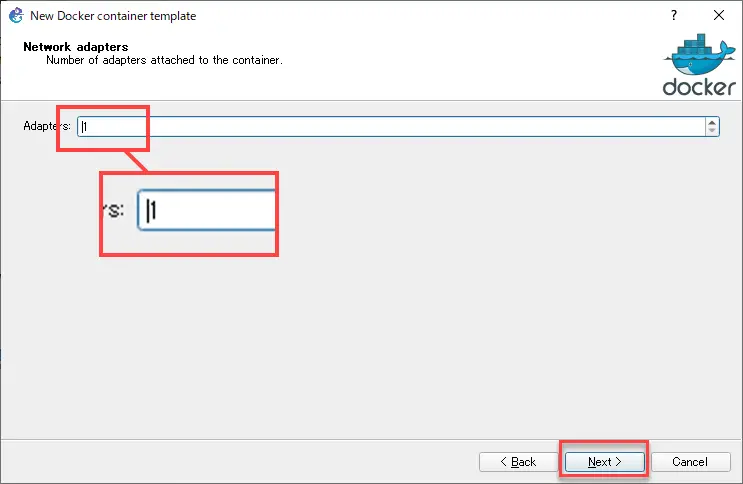Click the GNS3 icon in title bar
The height and width of the screenshot is (484, 743).
click(16, 15)
